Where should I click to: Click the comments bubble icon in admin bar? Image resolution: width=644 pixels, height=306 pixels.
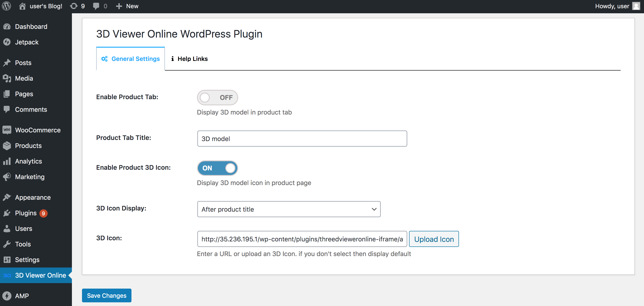pos(96,6)
